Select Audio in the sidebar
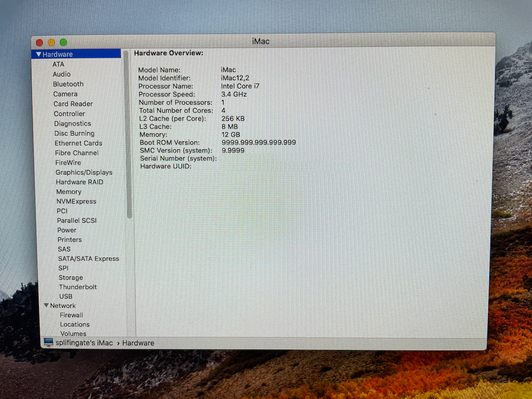The height and width of the screenshot is (399, 532). [62, 74]
